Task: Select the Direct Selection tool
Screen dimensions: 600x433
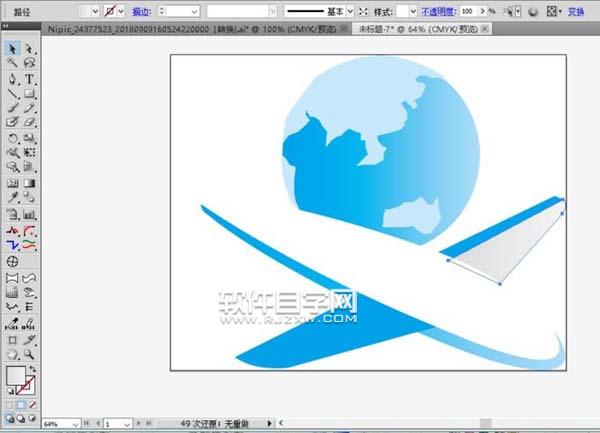Action: [29, 49]
